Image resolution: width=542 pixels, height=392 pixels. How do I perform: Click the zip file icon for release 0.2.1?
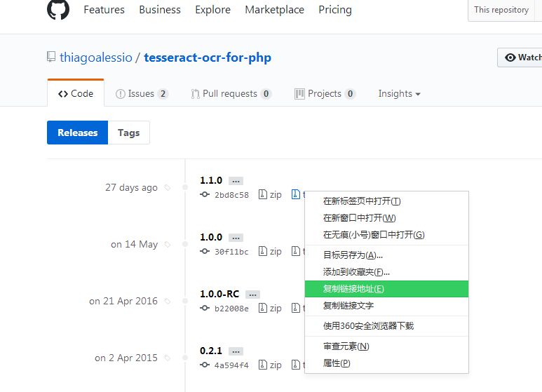coord(263,365)
